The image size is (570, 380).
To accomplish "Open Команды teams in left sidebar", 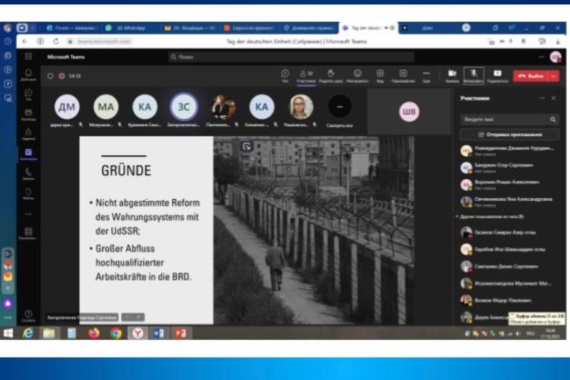I will click(x=28, y=115).
